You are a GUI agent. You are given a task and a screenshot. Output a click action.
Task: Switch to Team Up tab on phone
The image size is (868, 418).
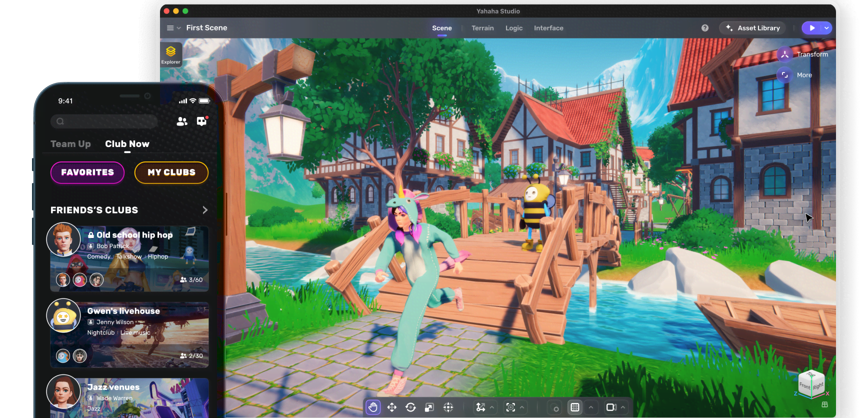point(70,144)
